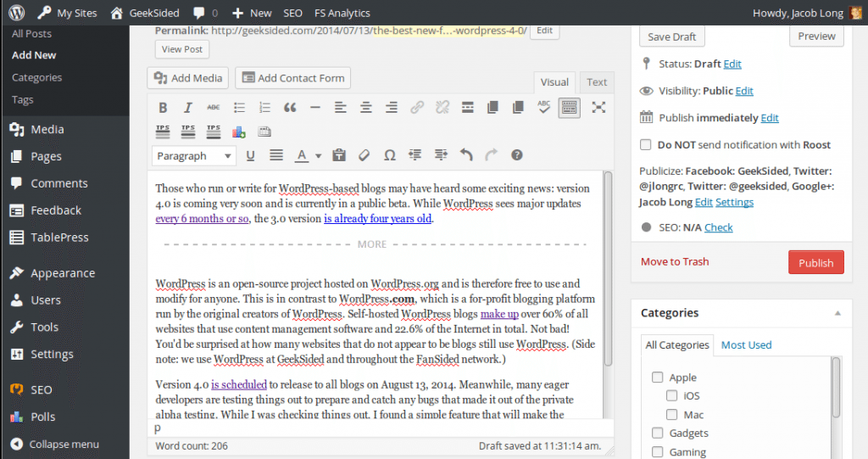Toggle underline formatting
The image size is (868, 459).
[x=250, y=156]
